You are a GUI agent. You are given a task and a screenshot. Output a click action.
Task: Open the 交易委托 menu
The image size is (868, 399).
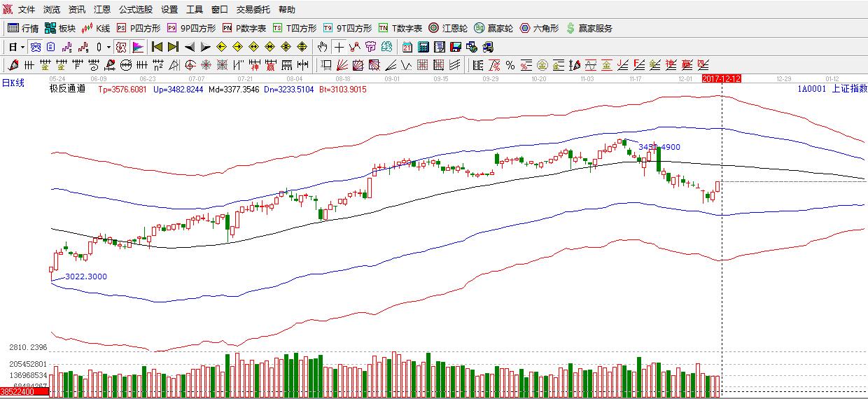click(x=253, y=10)
